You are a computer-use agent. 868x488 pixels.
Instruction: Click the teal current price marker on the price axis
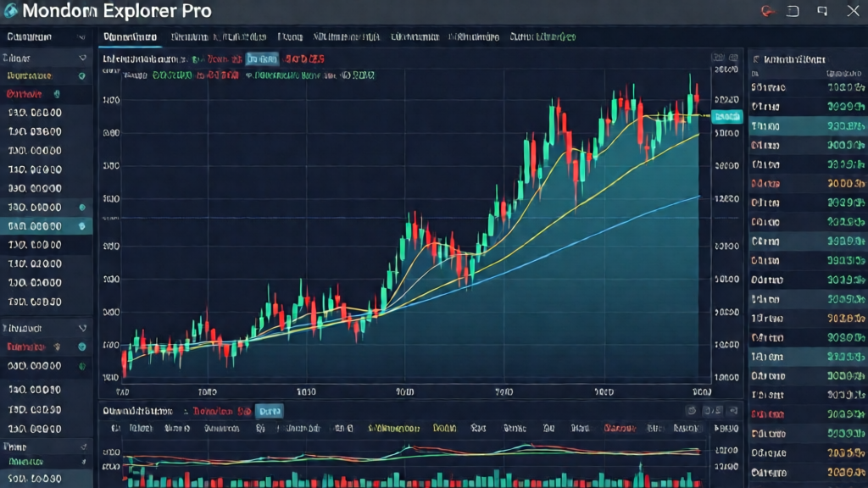coord(727,117)
